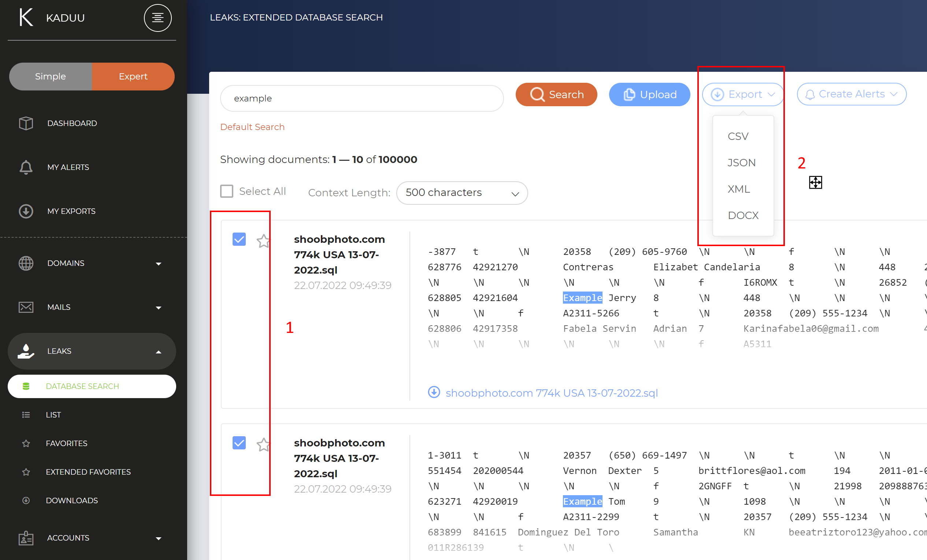
Task: Click the Create Alerts button text
Action: coord(852,94)
